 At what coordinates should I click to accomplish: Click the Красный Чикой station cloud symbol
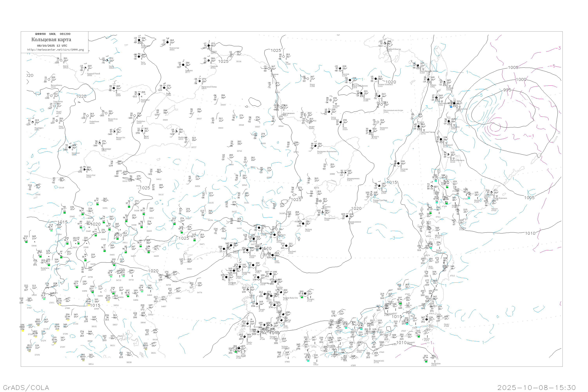click(85, 68)
